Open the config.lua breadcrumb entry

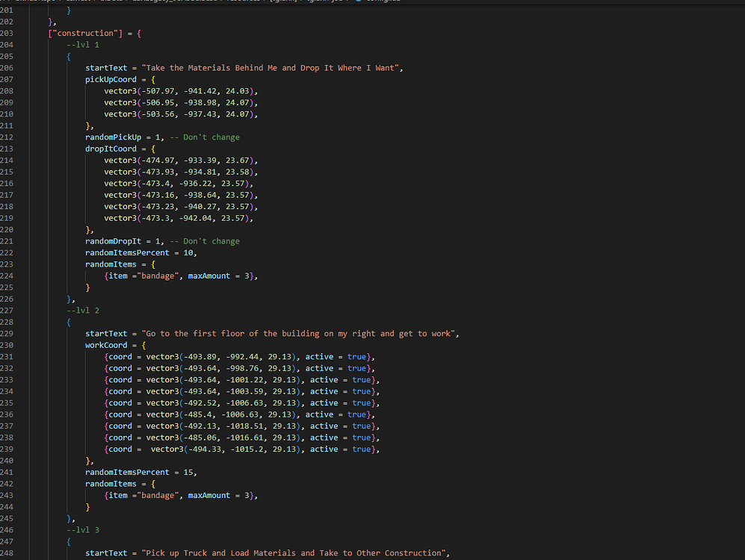click(x=385, y=2)
